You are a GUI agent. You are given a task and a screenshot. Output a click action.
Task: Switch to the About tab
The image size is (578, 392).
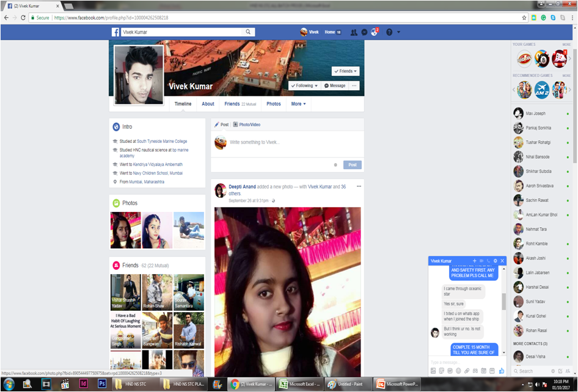(208, 104)
